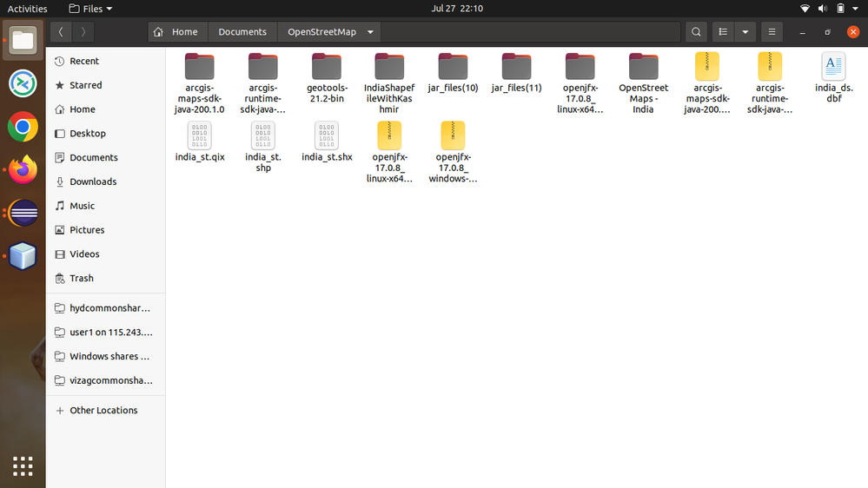Open the Windows shares bookmark

pyautogui.click(x=105, y=356)
